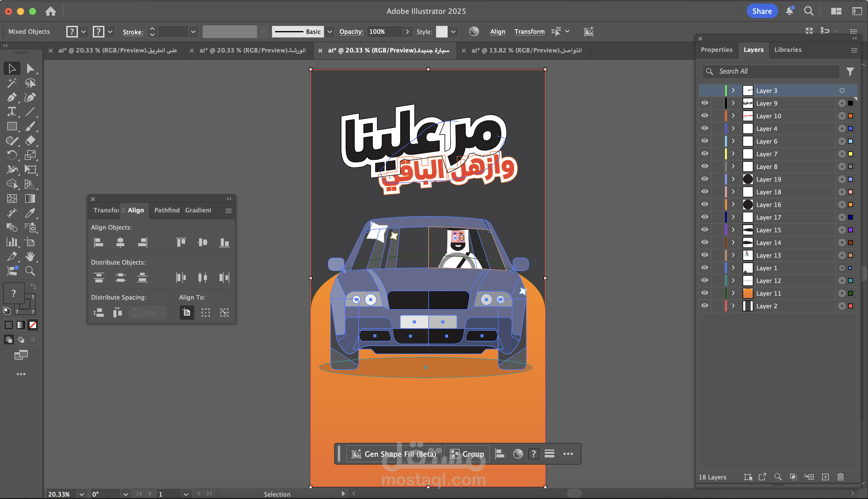
Task: Click the Share button
Action: (762, 11)
